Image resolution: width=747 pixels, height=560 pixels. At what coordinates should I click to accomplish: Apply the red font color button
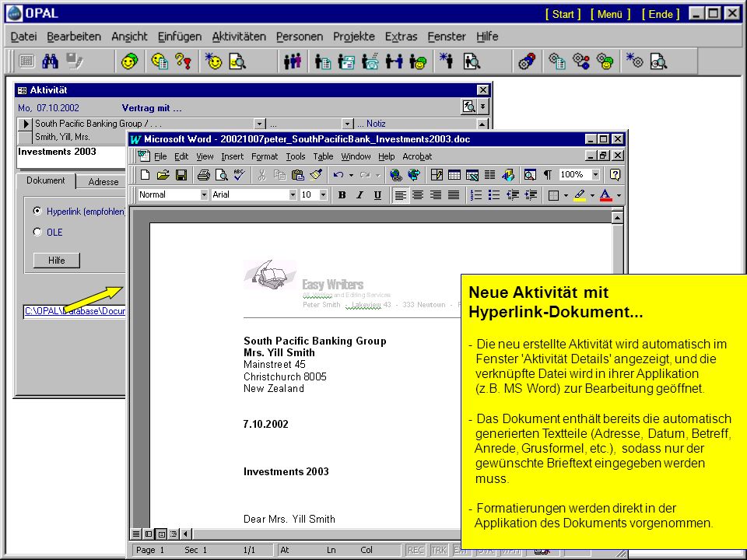(605, 195)
